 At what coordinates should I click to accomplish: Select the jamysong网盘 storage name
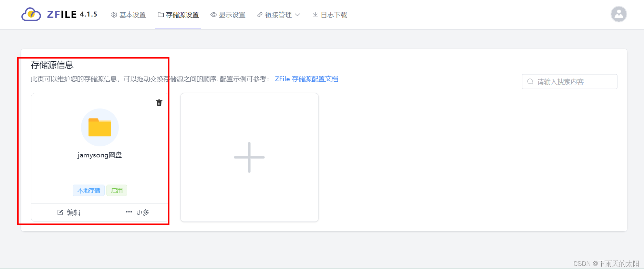click(x=100, y=155)
